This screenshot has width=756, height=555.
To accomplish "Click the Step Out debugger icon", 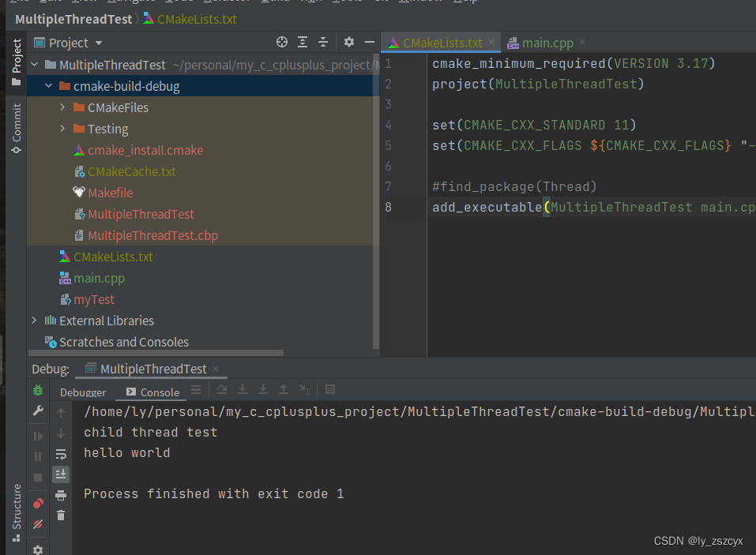I will 284,389.
